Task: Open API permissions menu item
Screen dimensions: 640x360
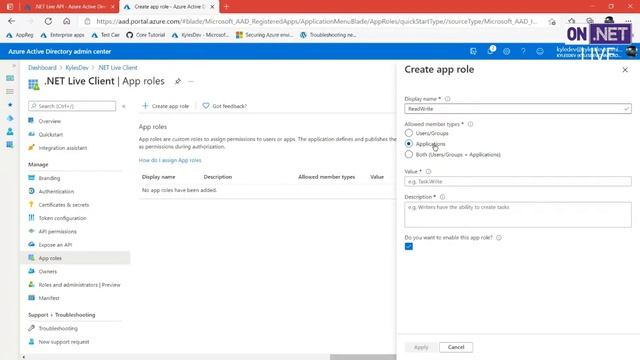Action: tap(57, 231)
